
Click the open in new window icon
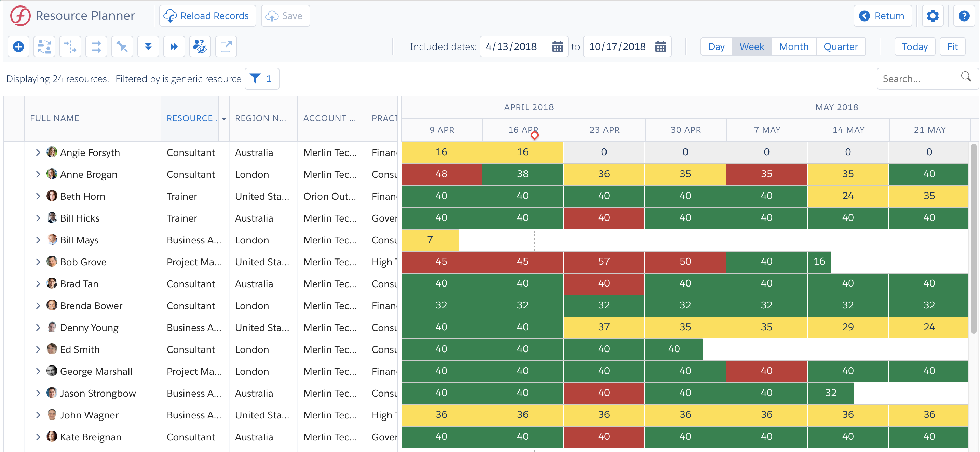[226, 47]
